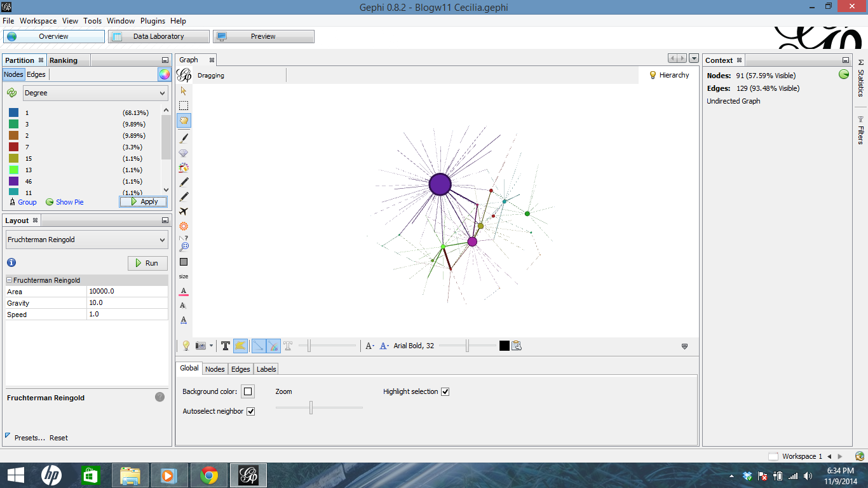868x488 pixels.
Task: Toggle Edges partition mode
Action: tap(36, 74)
